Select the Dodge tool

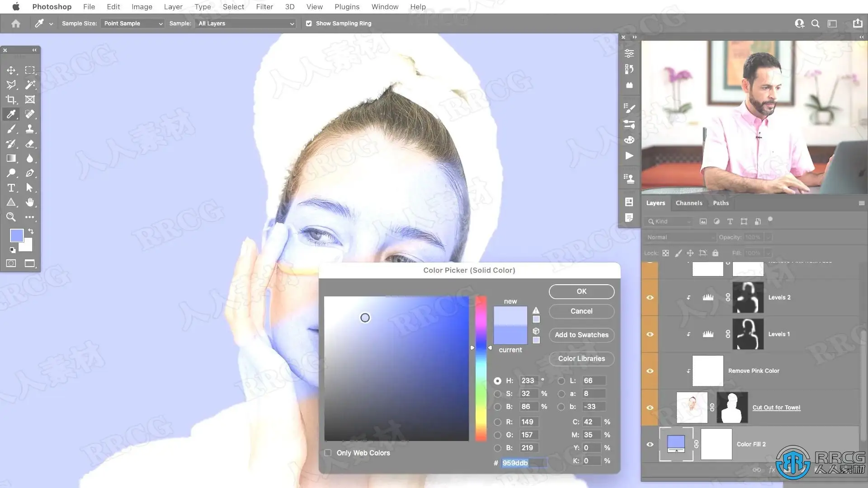[11, 173]
